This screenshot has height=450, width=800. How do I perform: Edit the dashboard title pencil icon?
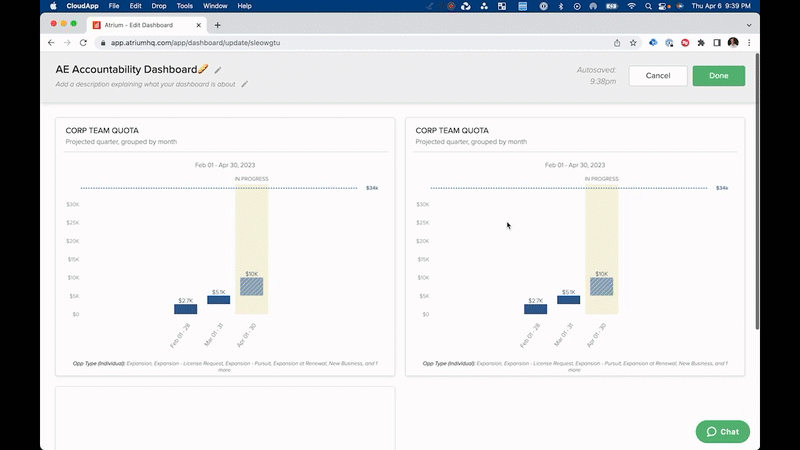218,70
